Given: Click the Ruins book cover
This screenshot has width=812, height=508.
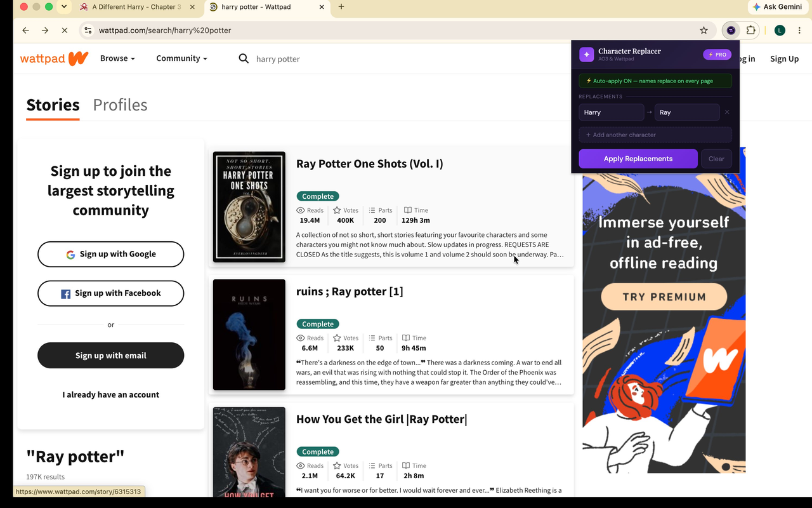Looking at the screenshot, I should 249,335.
